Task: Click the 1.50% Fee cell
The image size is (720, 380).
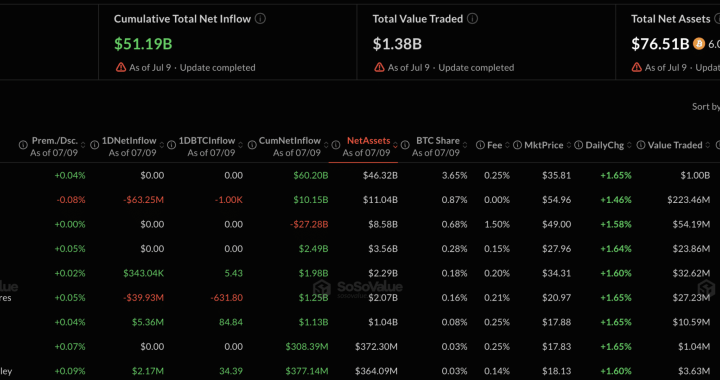Action: pos(497,224)
